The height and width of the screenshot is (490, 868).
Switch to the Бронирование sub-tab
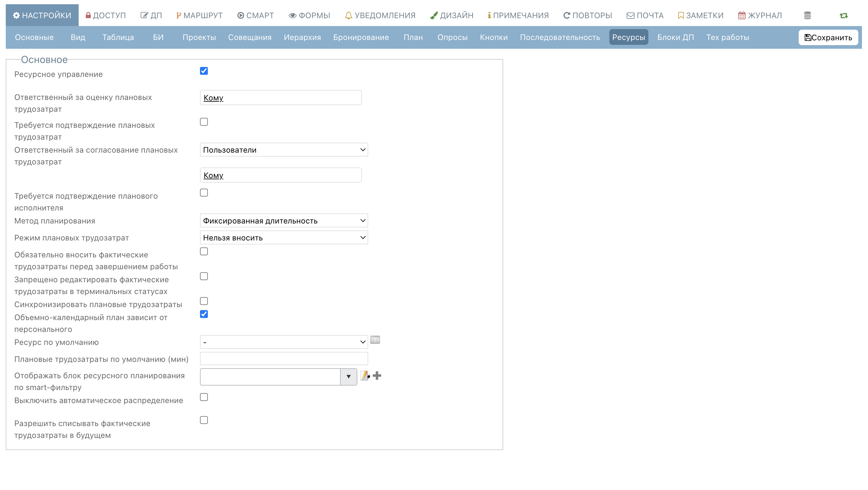pos(361,38)
